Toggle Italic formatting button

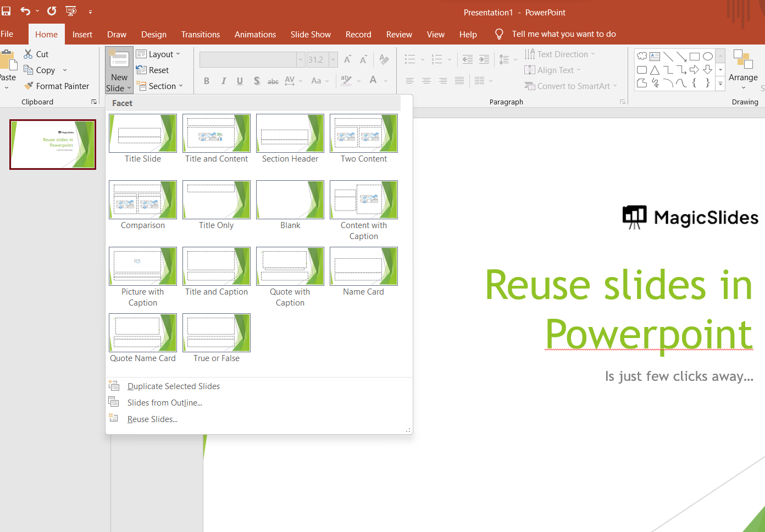[x=223, y=81]
